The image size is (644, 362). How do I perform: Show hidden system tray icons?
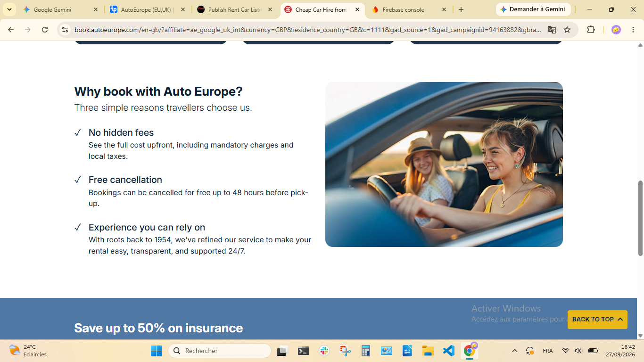coord(515,351)
